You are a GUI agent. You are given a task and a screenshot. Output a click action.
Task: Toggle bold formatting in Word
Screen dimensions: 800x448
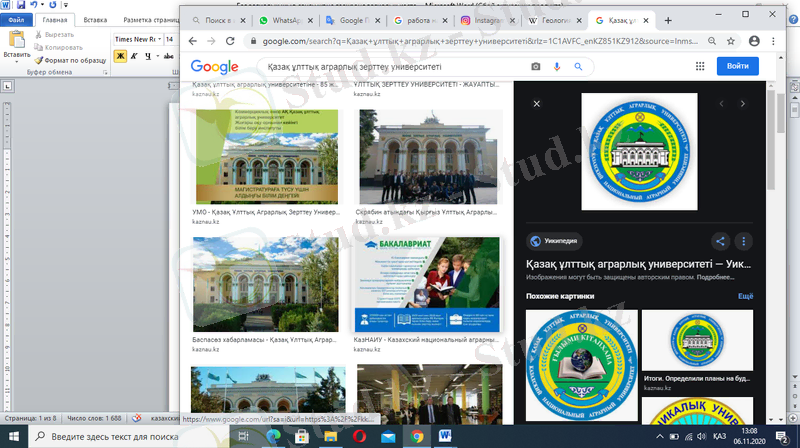120,56
